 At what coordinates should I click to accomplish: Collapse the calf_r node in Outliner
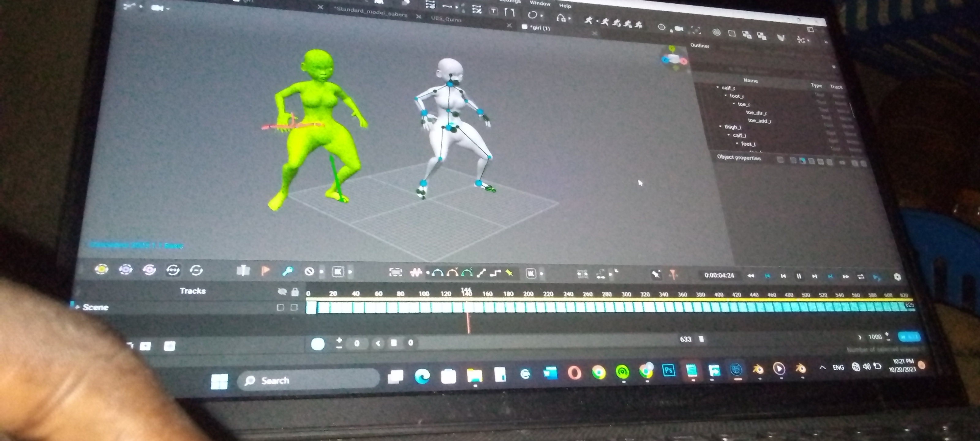pyautogui.click(x=718, y=88)
